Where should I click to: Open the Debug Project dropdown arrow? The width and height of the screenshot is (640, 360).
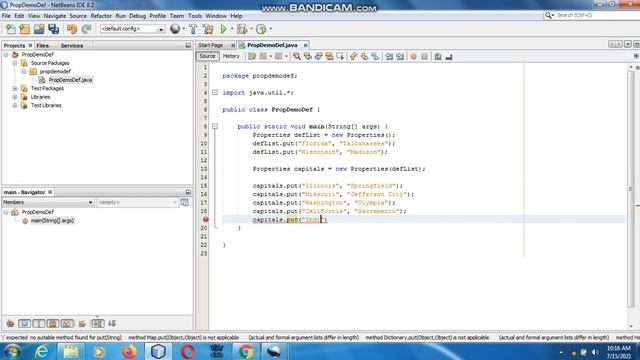click(x=251, y=29)
